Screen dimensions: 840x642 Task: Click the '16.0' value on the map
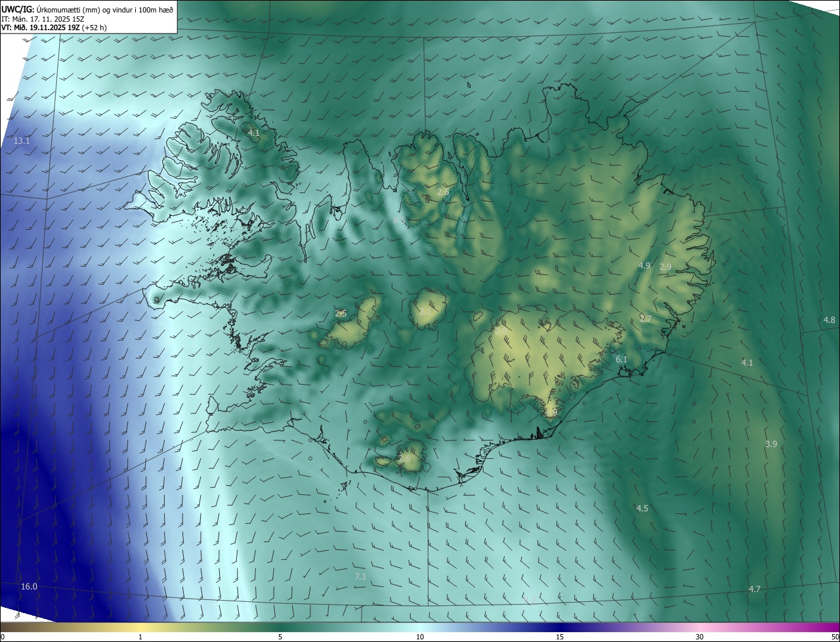[x=29, y=586]
